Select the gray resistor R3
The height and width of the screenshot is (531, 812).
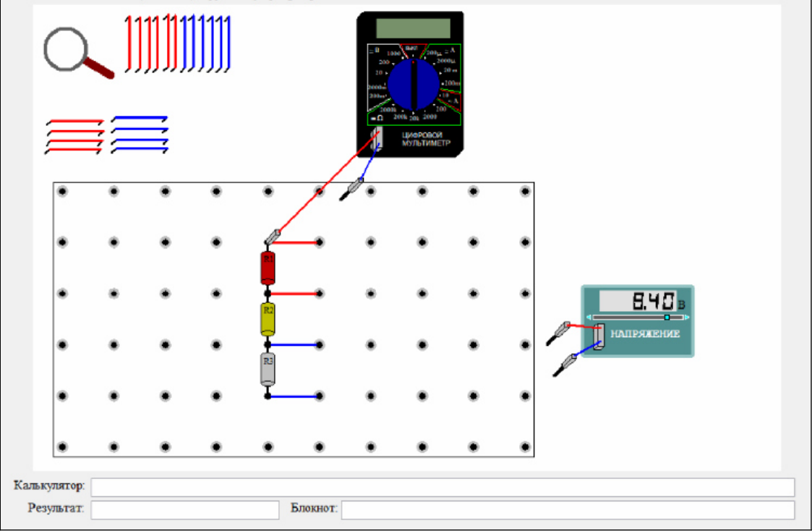268,370
